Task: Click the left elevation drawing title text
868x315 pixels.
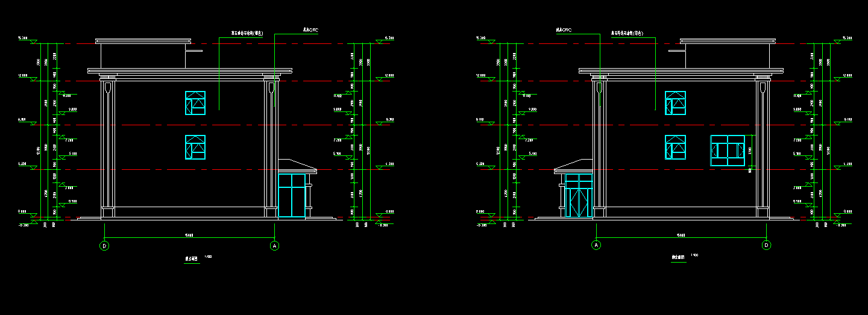Action: [191, 260]
